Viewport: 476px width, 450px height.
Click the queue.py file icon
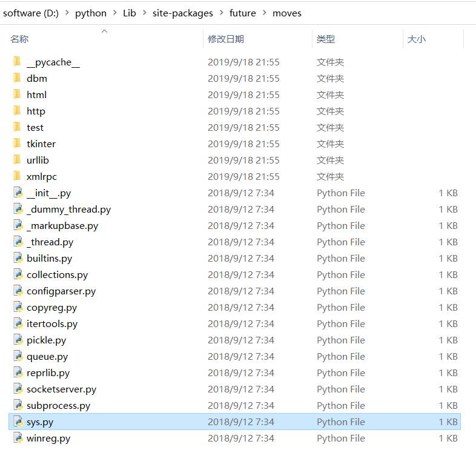pyautogui.click(x=18, y=357)
